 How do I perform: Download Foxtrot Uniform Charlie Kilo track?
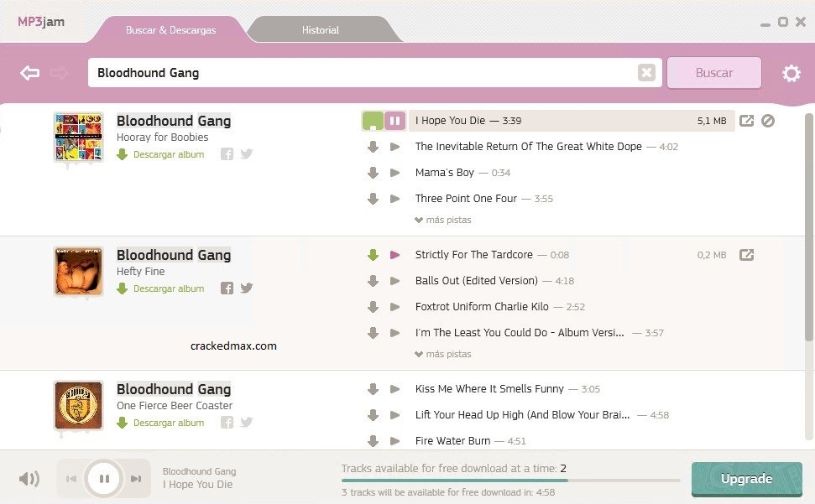[373, 307]
